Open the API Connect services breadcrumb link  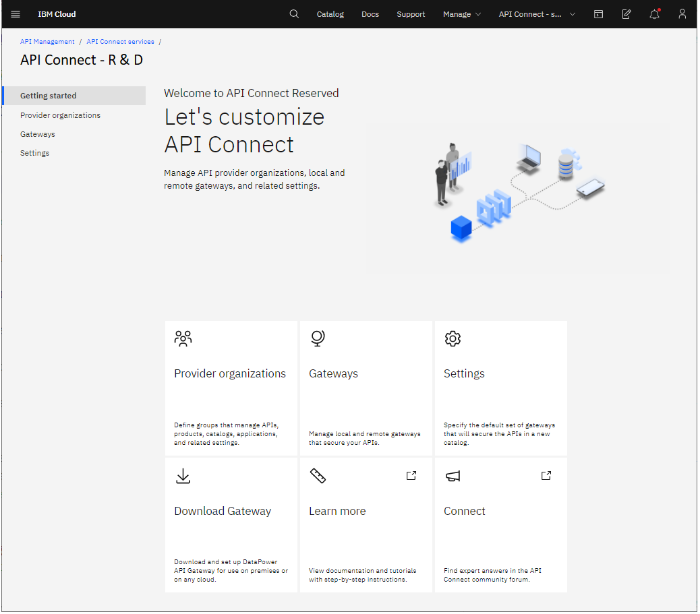(120, 41)
